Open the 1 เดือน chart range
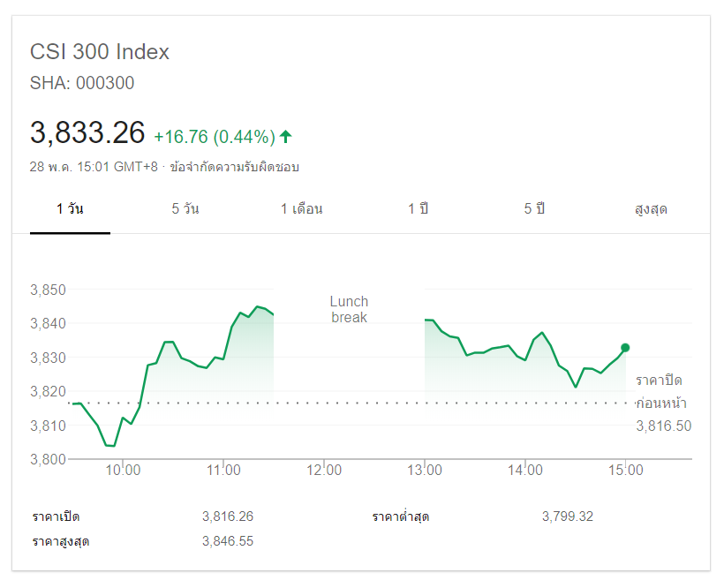724x588 pixels. 301,209
